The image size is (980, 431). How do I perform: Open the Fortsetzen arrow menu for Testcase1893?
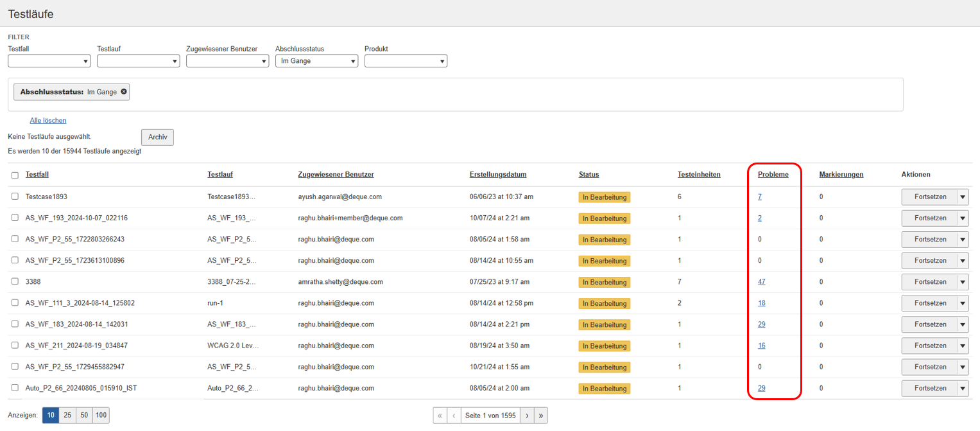point(962,197)
